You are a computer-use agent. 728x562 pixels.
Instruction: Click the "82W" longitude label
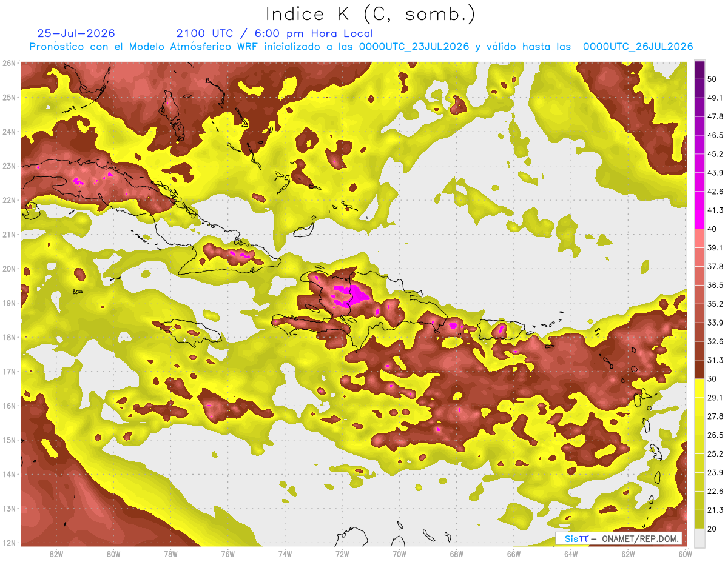(56, 554)
